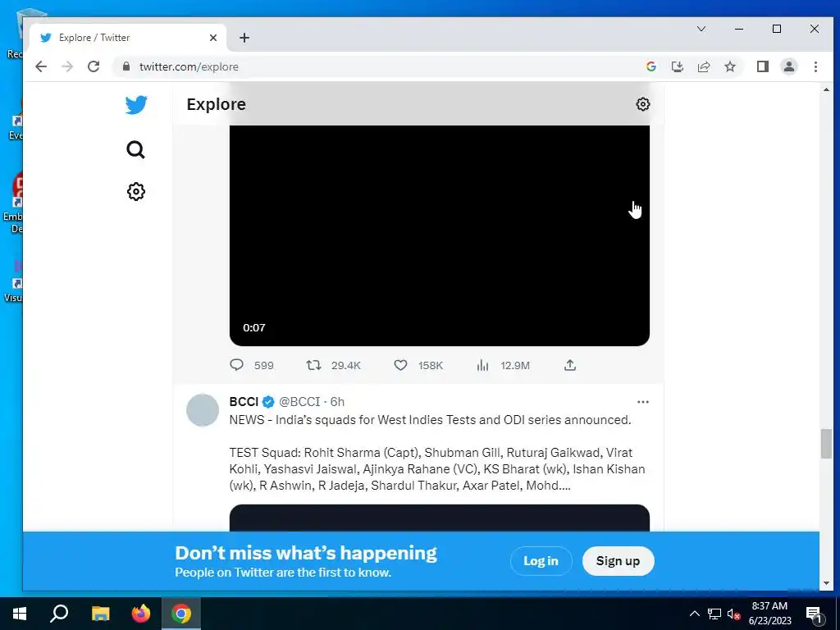
Task: Open File Explorer from the taskbar
Action: (100, 614)
